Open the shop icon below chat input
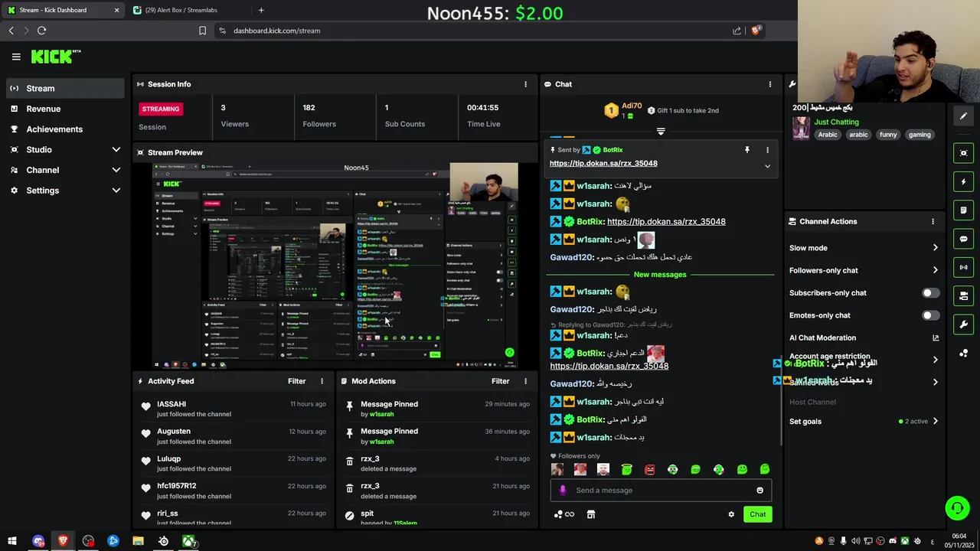Image resolution: width=980 pixels, height=551 pixels. tap(590, 514)
